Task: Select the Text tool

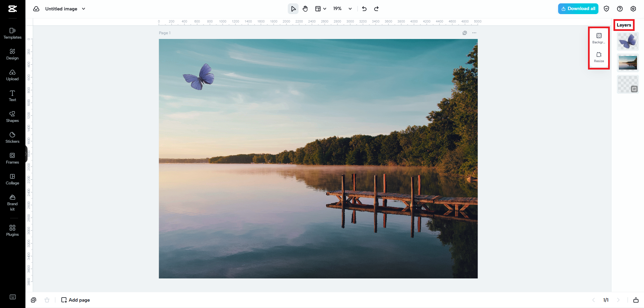Action: coord(12,95)
